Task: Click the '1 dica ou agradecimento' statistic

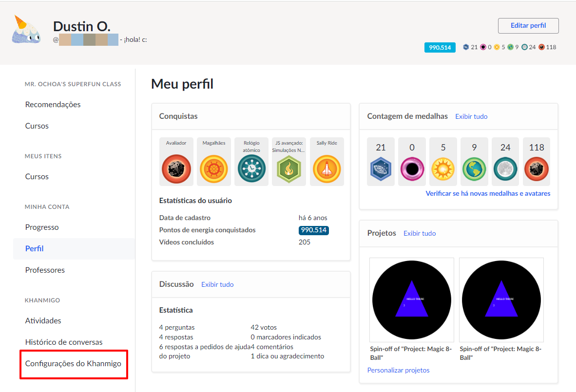Action: (x=287, y=356)
